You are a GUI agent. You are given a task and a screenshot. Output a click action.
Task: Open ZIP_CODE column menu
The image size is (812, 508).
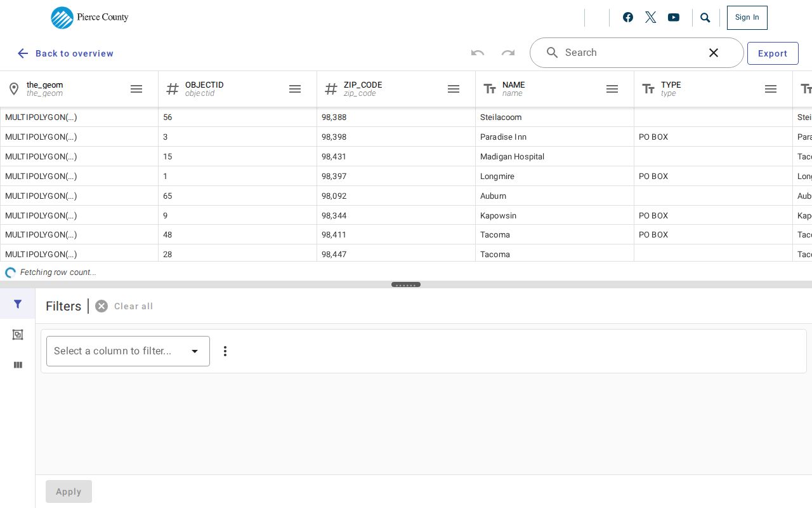tap(454, 89)
